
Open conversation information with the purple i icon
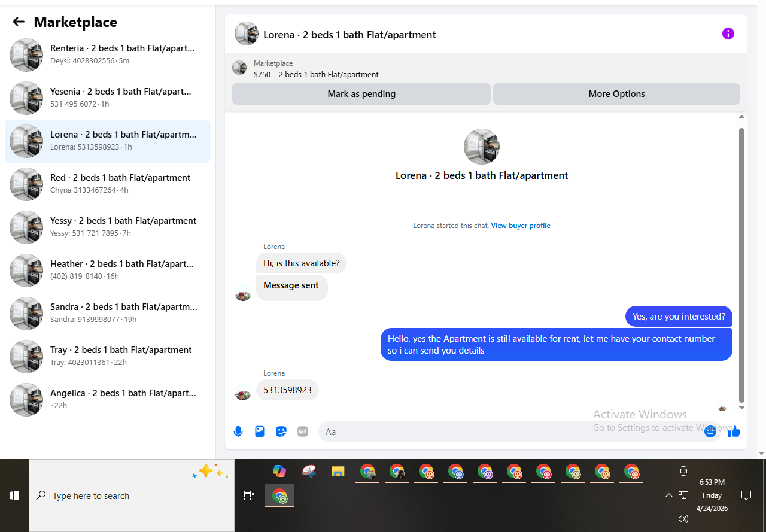(728, 34)
